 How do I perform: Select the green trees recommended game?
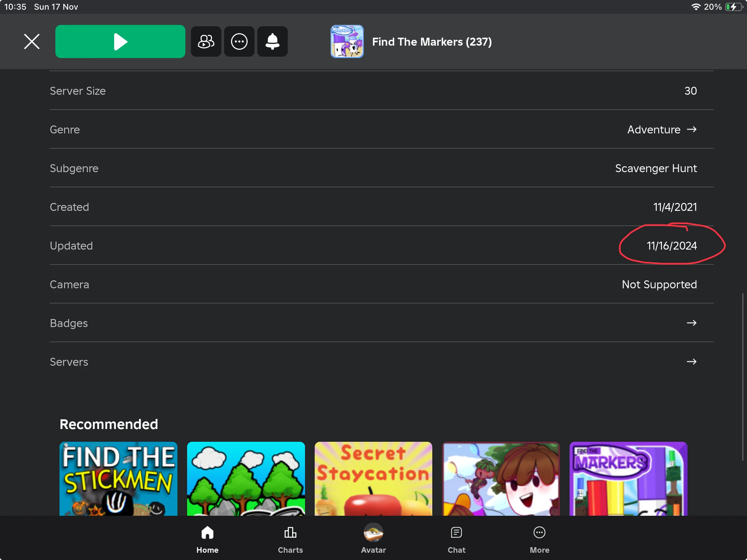pyautogui.click(x=246, y=479)
